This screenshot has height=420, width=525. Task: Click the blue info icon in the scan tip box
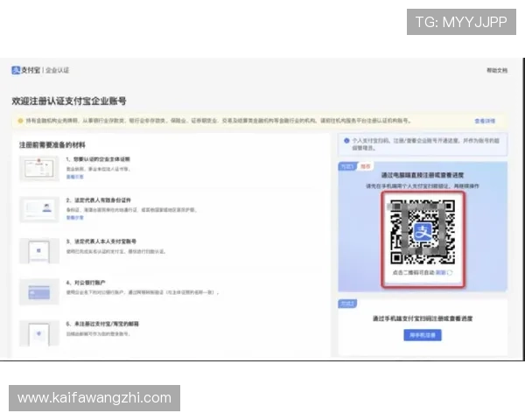tap(346, 141)
